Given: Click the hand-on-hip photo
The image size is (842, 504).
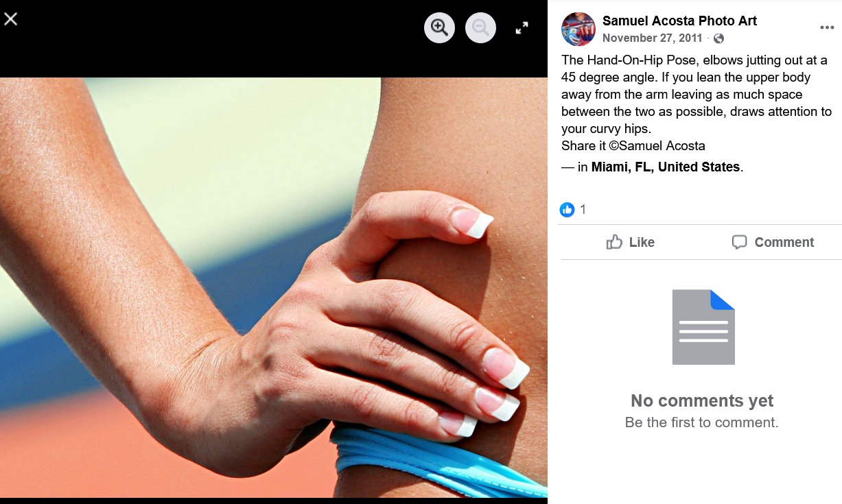Looking at the screenshot, I should [x=274, y=287].
